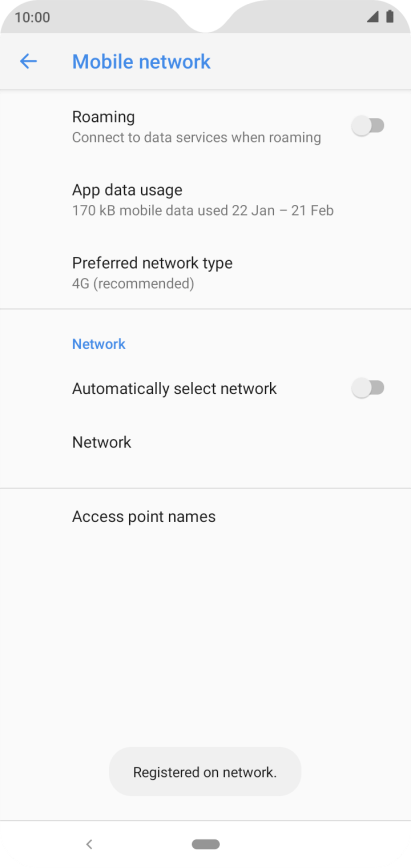Image resolution: width=411 pixels, height=868 pixels.
Task: Tap the system back navigation chevron
Action: click(89, 844)
